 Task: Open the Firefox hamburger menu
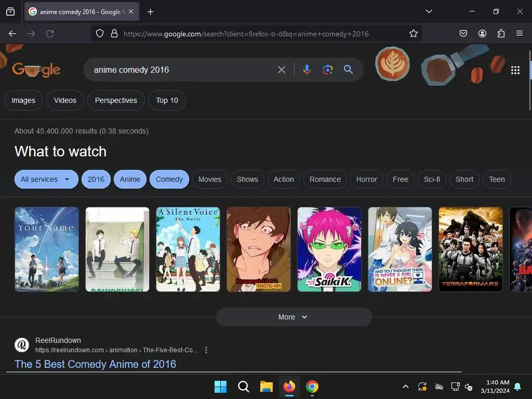pyautogui.click(x=520, y=33)
